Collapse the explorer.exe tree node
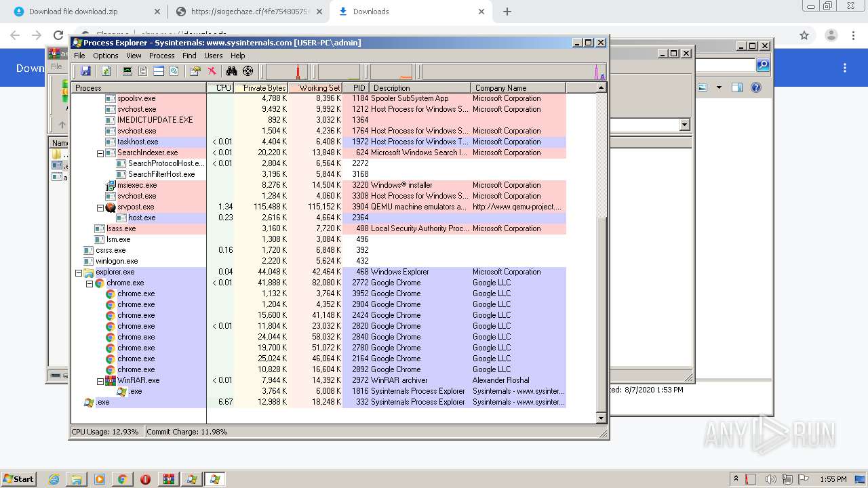 (x=78, y=272)
